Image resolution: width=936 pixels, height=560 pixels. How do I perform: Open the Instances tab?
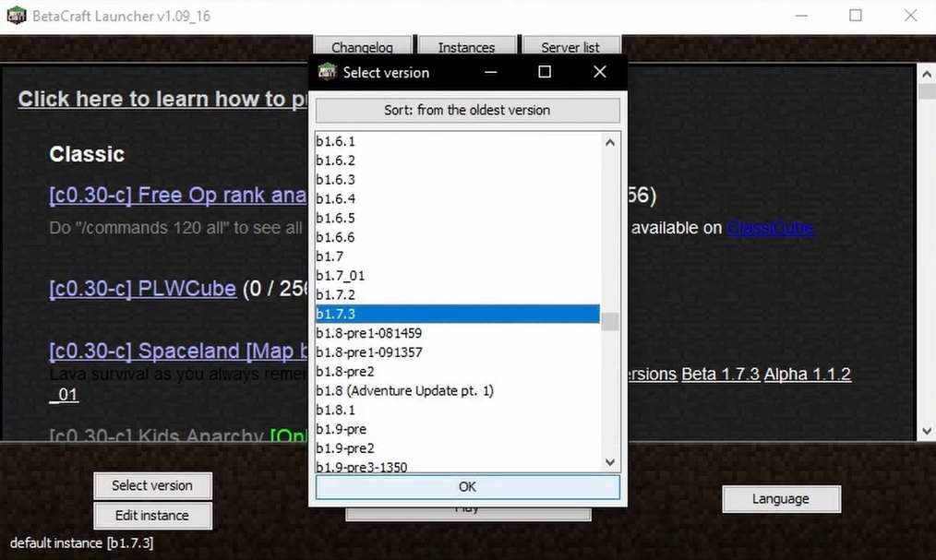(x=466, y=47)
